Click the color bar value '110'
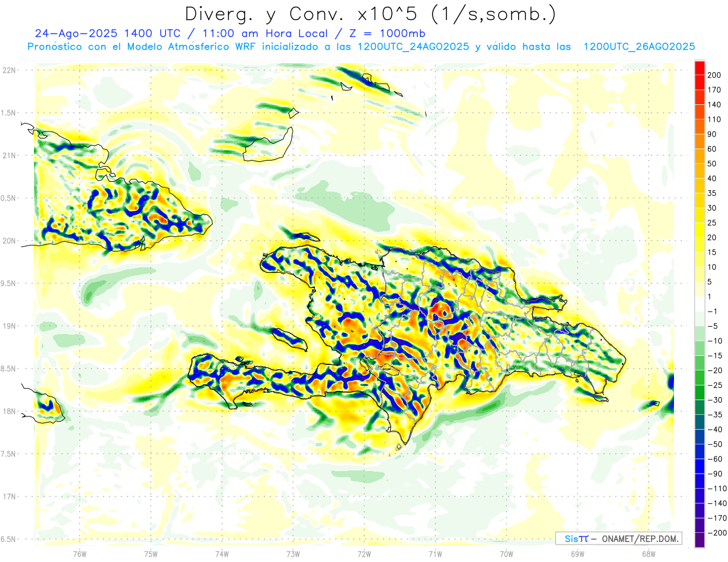Screen dimensions: 728x562 coord(713,119)
